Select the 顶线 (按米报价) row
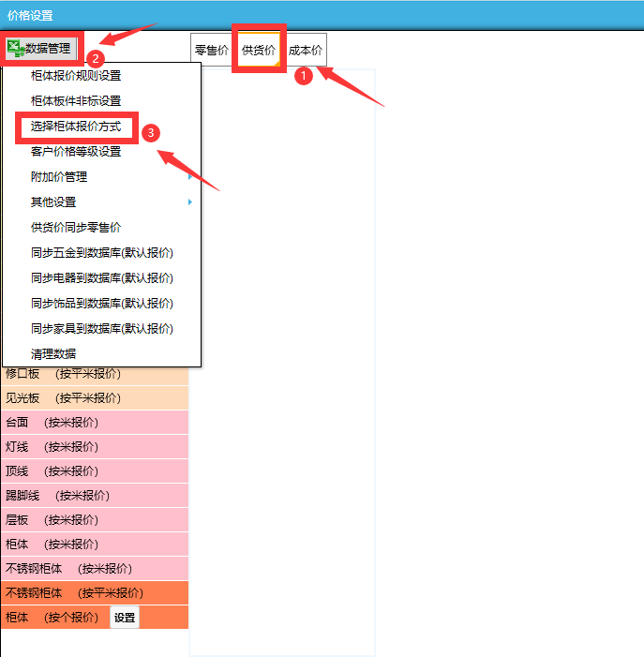 95,471
